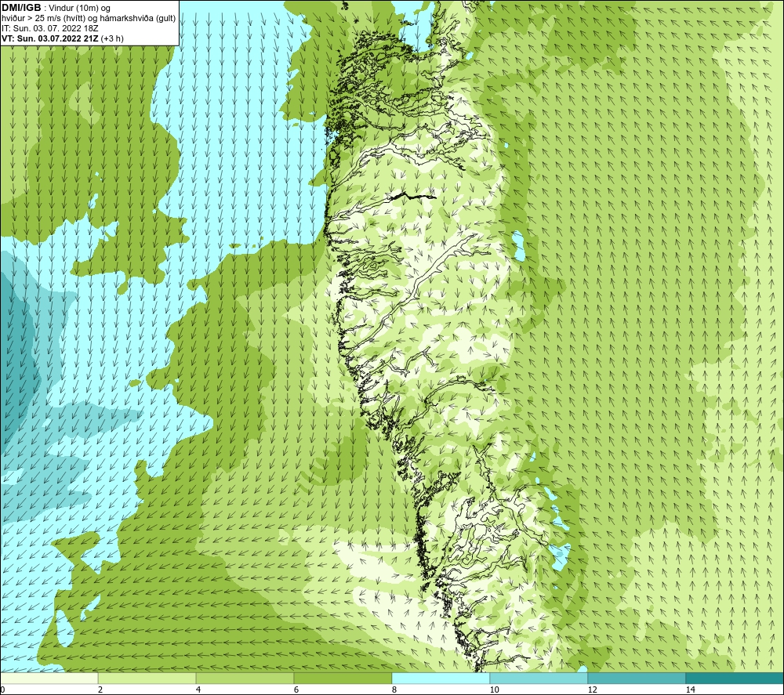Image resolution: width=784 pixels, height=695 pixels.
Task: Click the darkest teal legend swatch
Action: click(x=735, y=678)
